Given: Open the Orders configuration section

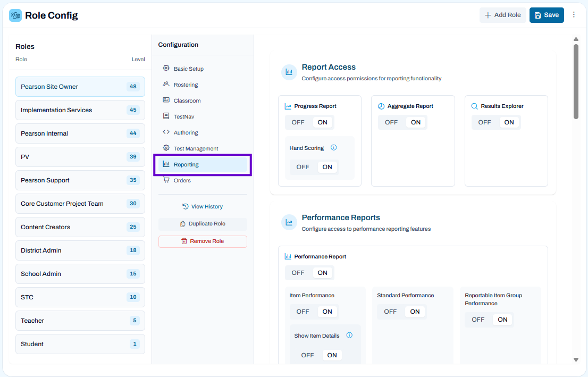Looking at the screenshot, I should click(x=203, y=180).
